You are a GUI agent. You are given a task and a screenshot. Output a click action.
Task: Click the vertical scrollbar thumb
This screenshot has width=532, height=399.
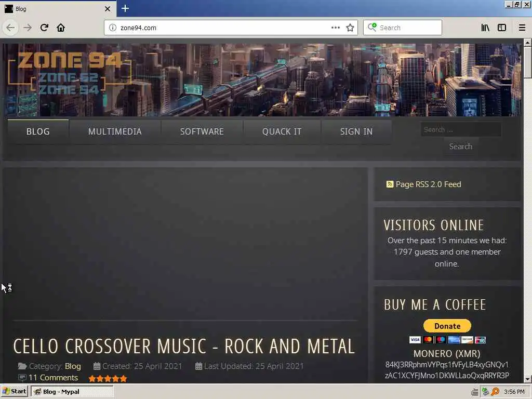click(527, 62)
